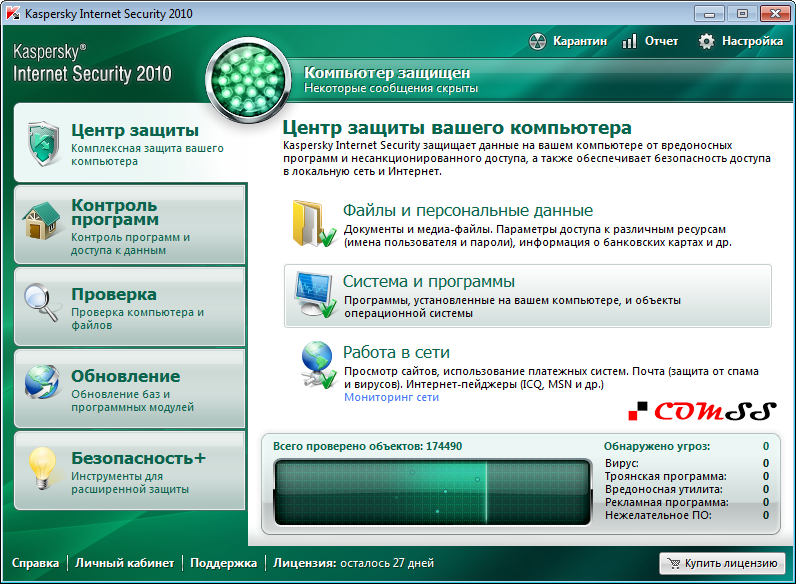The image size is (796, 584).
Task: Click the globe Update icon
Action: click(x=43, y=387)
